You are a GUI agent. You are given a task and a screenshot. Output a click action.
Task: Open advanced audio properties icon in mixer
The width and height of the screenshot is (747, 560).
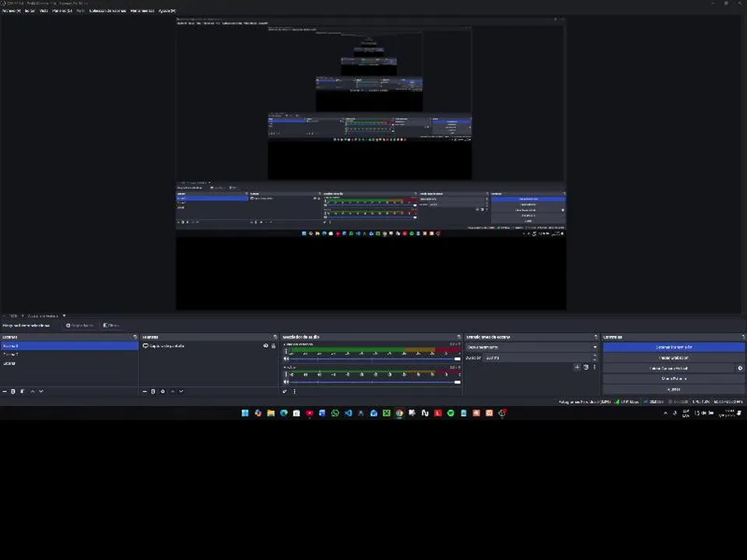tap(285, 391)
